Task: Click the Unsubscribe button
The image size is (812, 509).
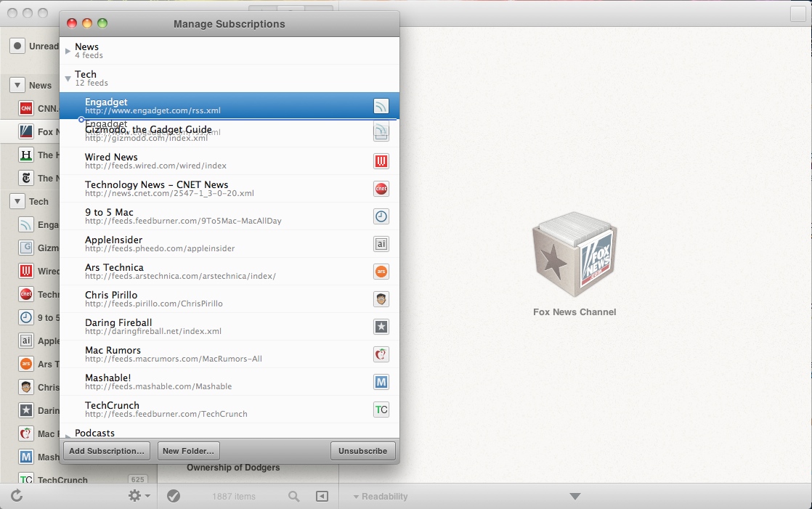Action: point(363,451)
